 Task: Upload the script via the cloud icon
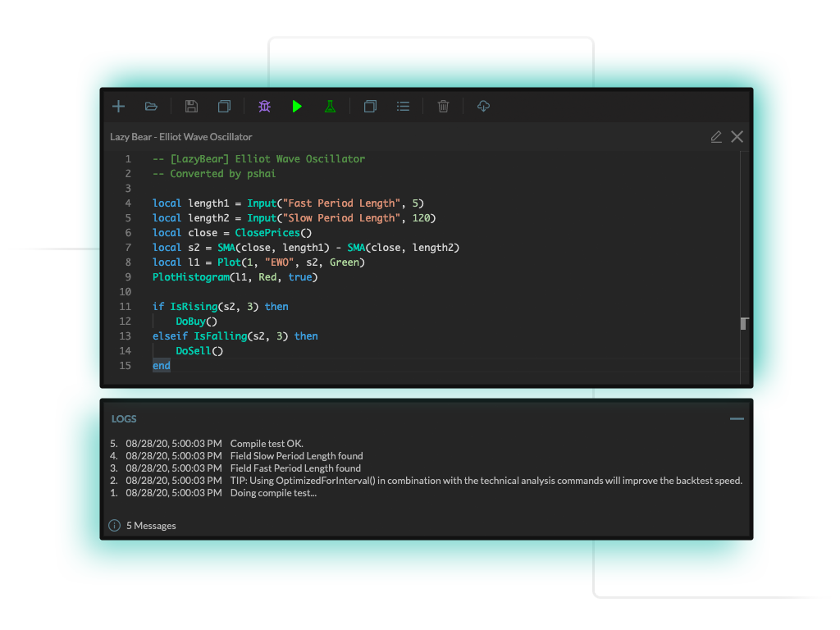pyautogui.click(x=483, y=106)
